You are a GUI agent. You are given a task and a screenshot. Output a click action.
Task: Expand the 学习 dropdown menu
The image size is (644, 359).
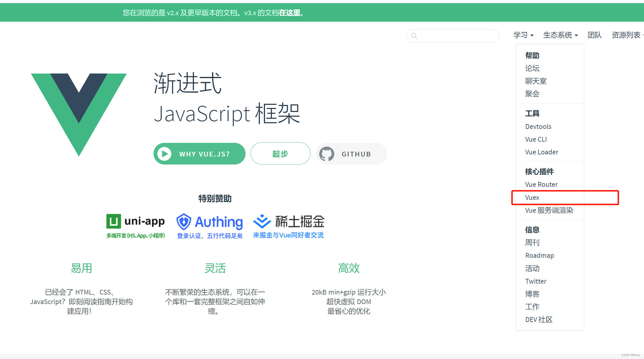523,35
